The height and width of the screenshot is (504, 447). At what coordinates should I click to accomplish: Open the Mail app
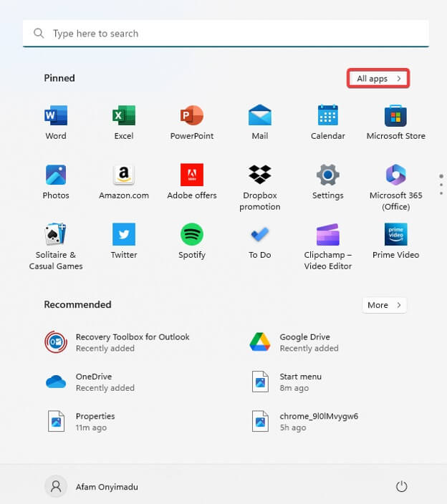click(x=260, y=122)
